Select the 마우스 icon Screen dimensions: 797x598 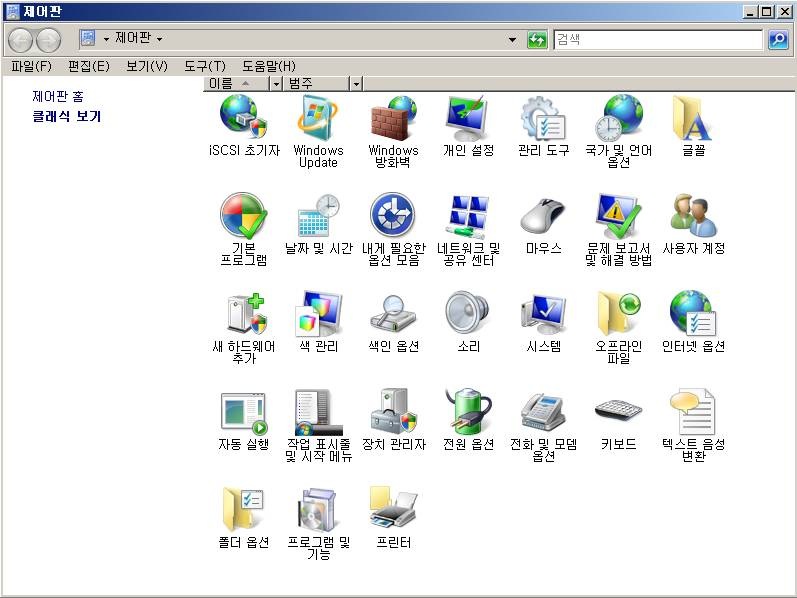click(x=543, y=216)
